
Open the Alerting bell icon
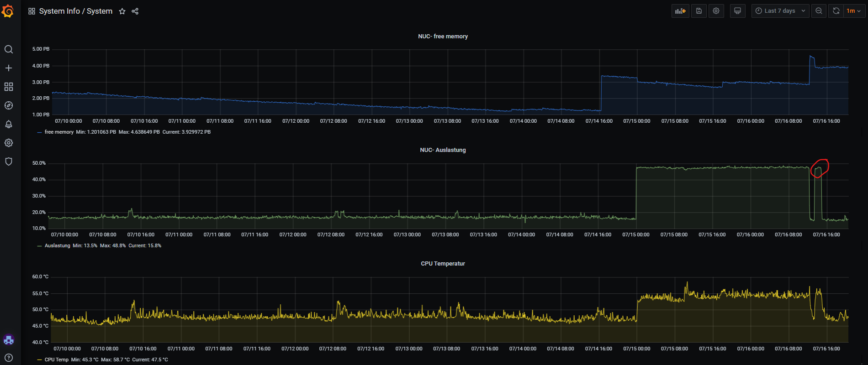8,124
